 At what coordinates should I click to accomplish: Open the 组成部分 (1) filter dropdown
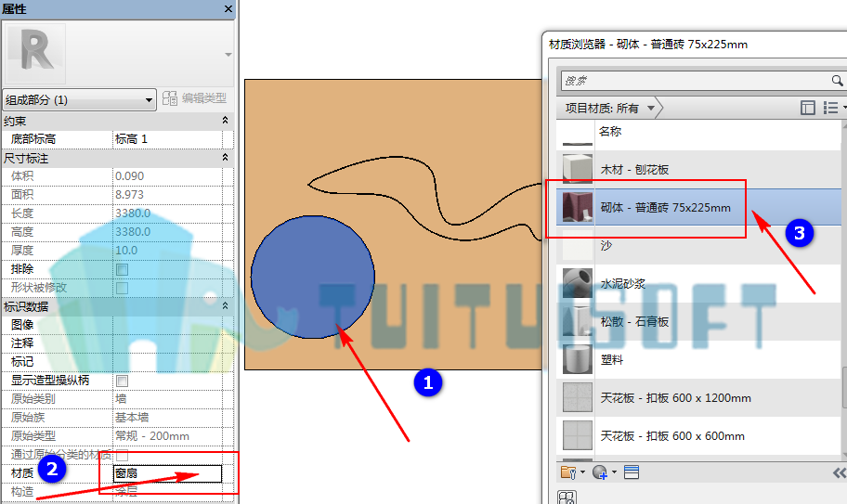80,100
